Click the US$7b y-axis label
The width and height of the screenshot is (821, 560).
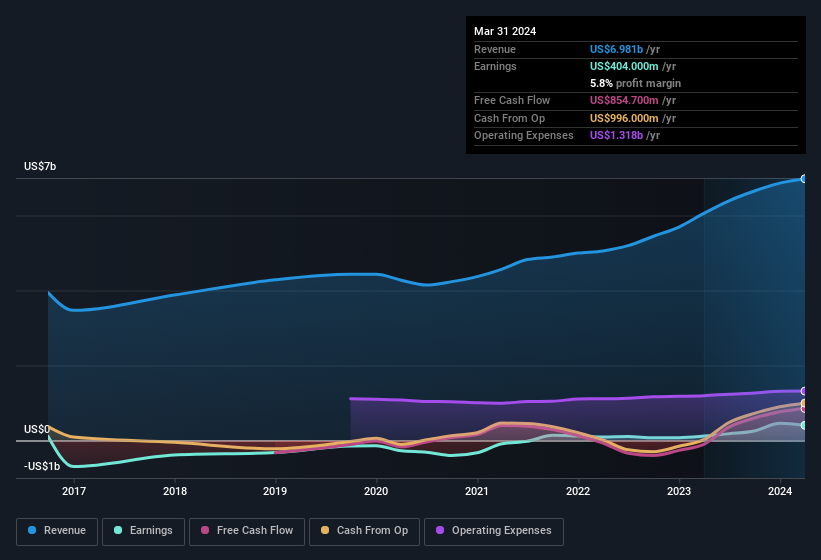(x=40, y=166)
